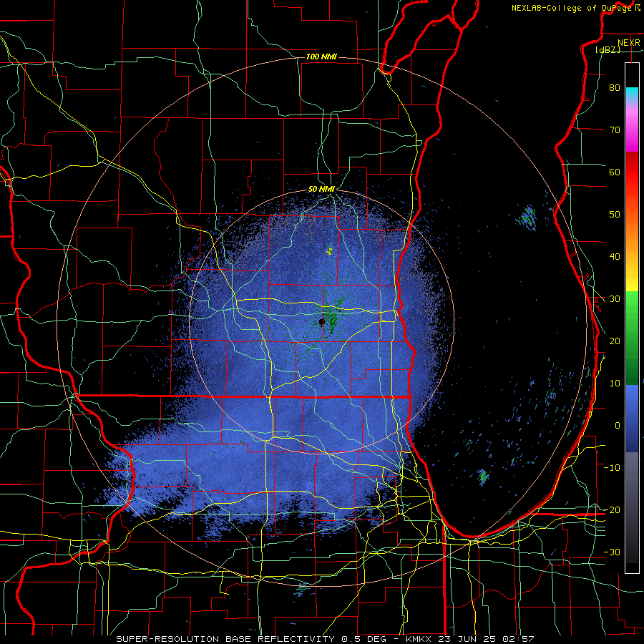644x644 pixels.
Task: Click the small yellow echo north of the radar
Action: tap(329, 250)
